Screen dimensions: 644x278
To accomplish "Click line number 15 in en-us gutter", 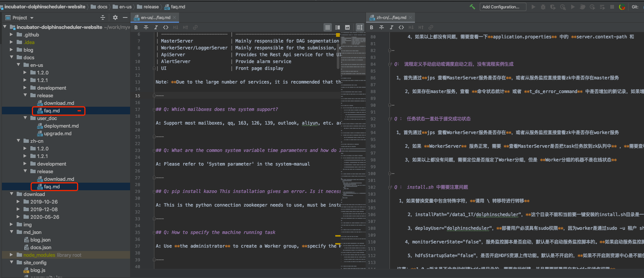I will tap(137, 96).
